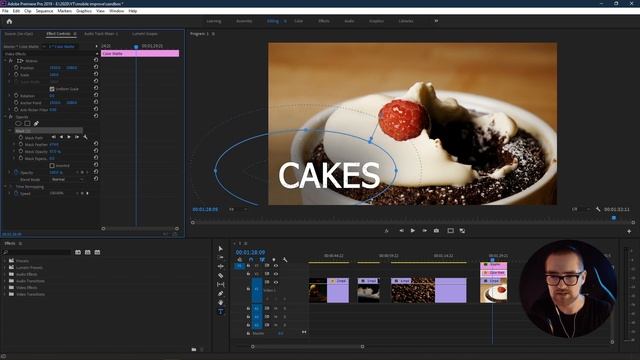Pick the free draw bezier mask pen

[36, 123]
